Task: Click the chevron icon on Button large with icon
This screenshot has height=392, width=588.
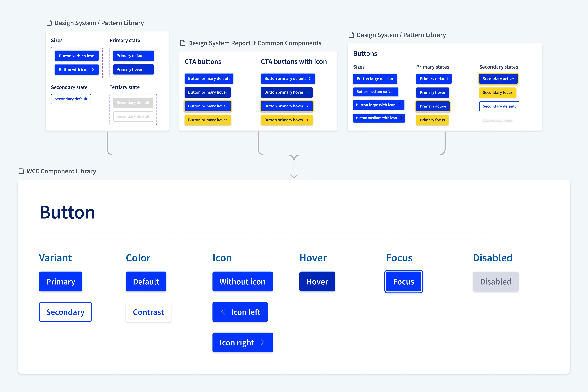Action: [400, 105]
